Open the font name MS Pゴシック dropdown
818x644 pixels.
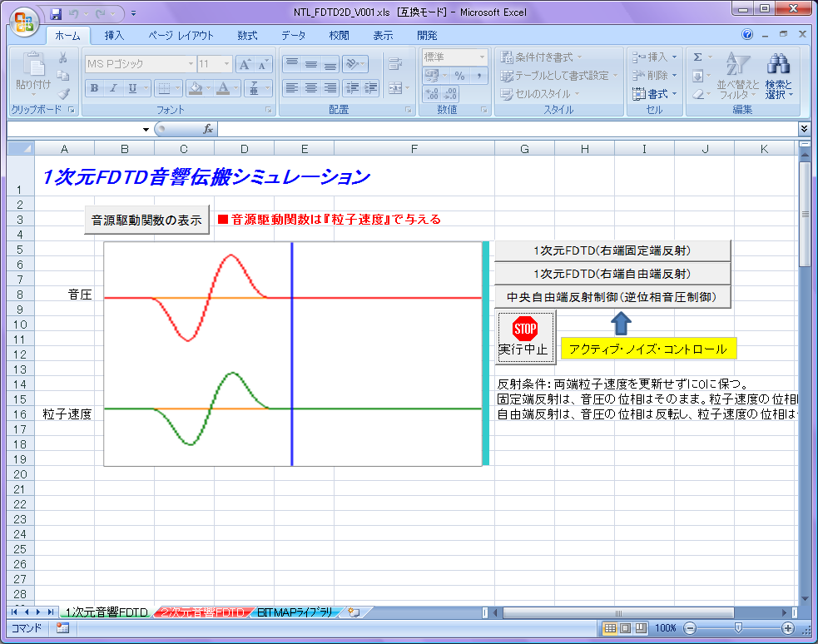[x=191, y=64]
